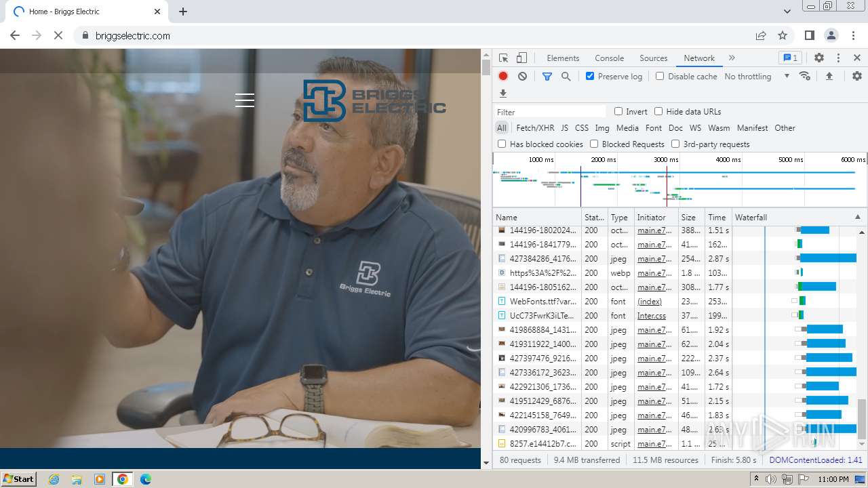Click the (index) initiator link

(650, 302)
